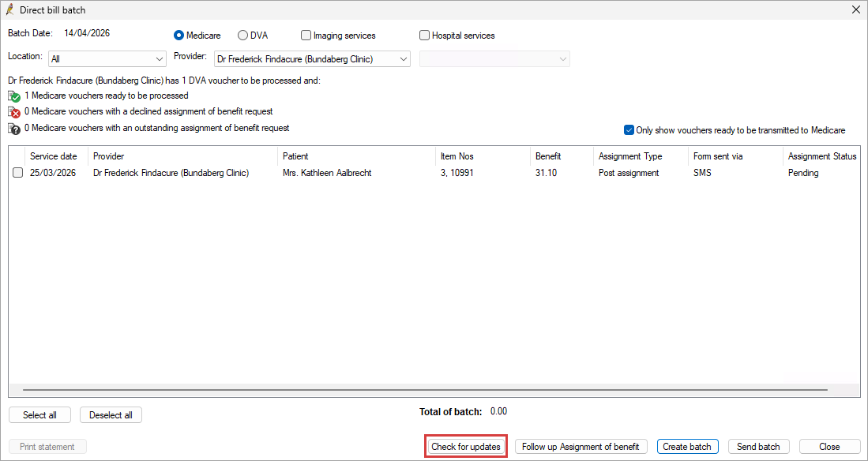Click the Send batch button

[758, 447]
